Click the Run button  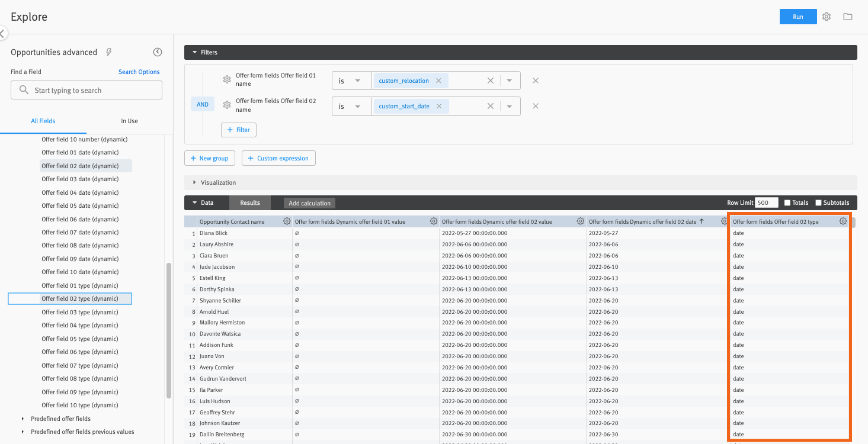pos(798,17)
